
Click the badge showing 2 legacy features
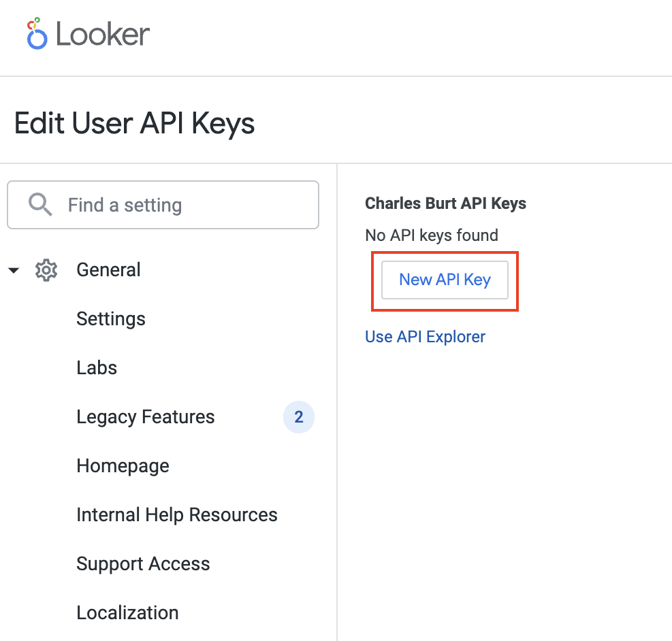[x=298, y=417]
